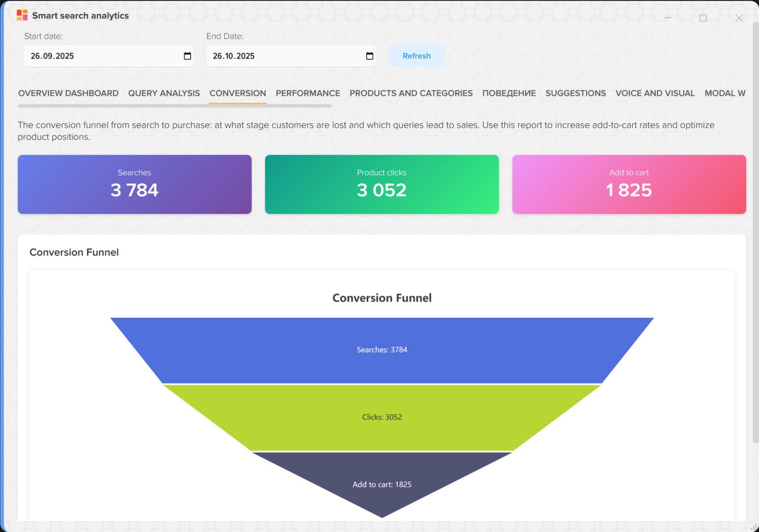Go to the Performance tab
Viewport: 759px width, 532px height.
pyautogui.click(x=308, y=93)
